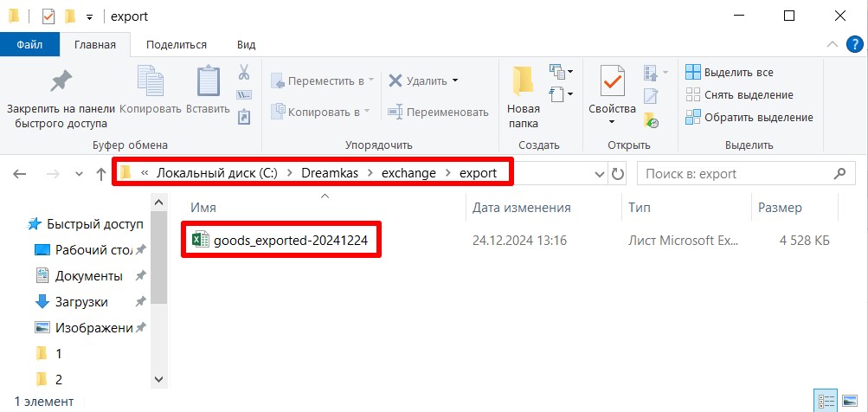Click the history folder-clock icon
Screen dimensions: 868x412
(651, 119)
